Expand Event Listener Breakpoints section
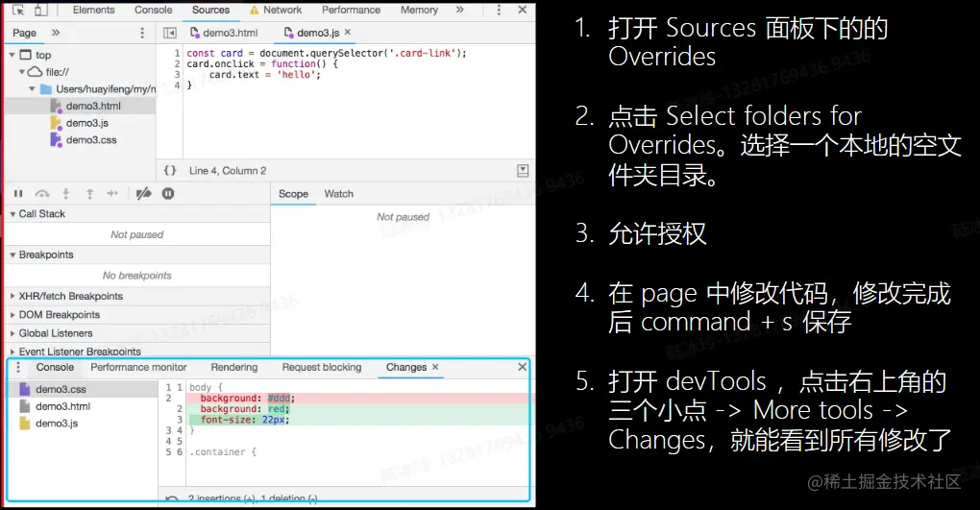 click(12, 352)
